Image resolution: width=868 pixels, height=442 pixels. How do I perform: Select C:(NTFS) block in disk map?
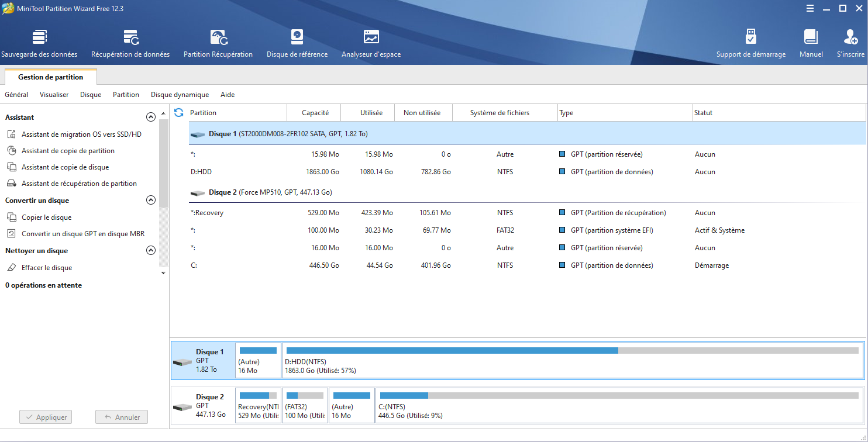pyautogui.click(x=619, y=406)
